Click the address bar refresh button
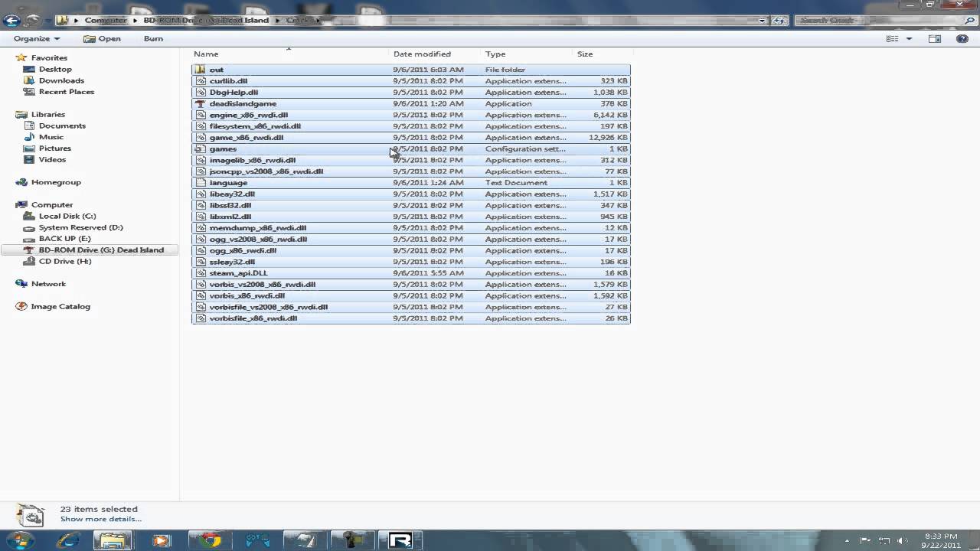The width and height of the screenshot is (980, 551). pyautogui.click(x=779, y=21)
